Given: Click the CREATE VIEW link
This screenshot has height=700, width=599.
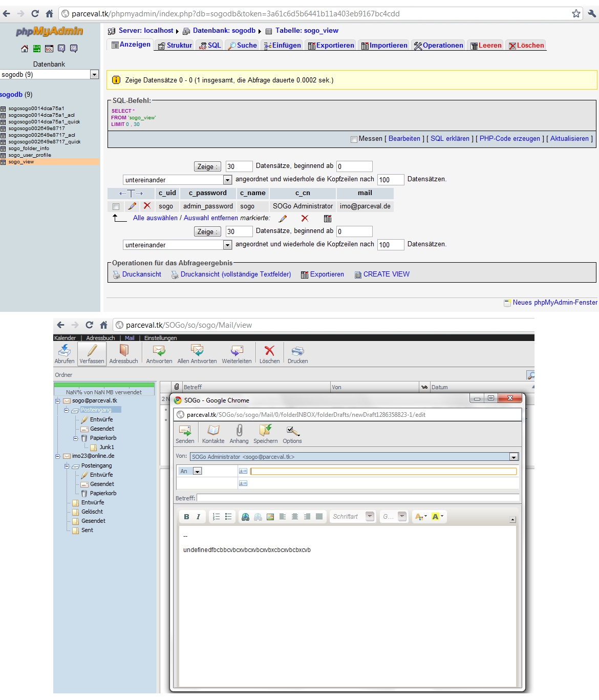Looking at the screenshot, I should (386, 274).
